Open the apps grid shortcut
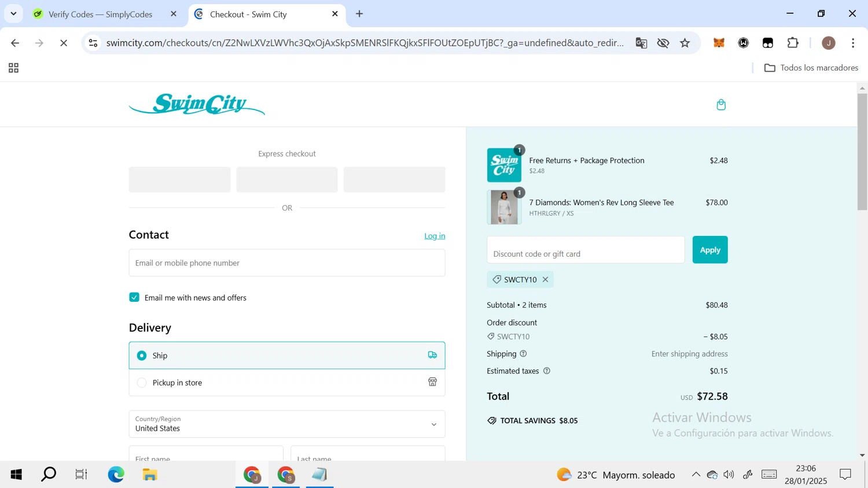Viewport: 868px width, 488px height. point(13,68)
